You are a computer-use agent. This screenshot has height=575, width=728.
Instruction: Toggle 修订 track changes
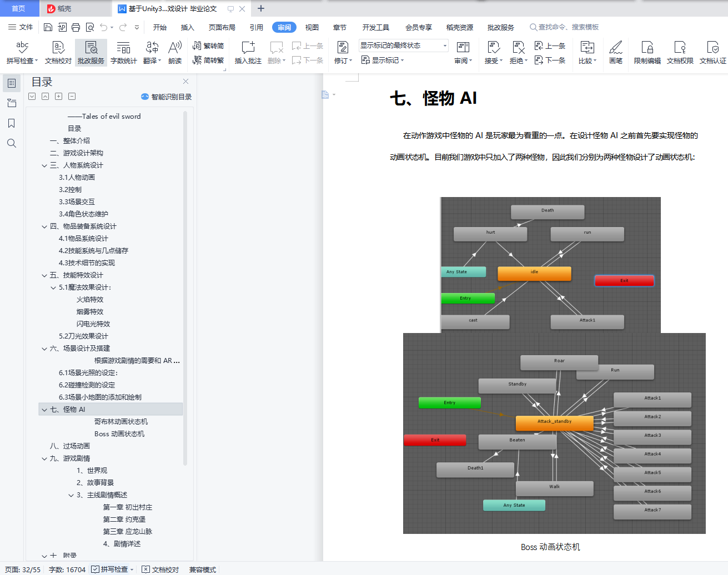343,53
